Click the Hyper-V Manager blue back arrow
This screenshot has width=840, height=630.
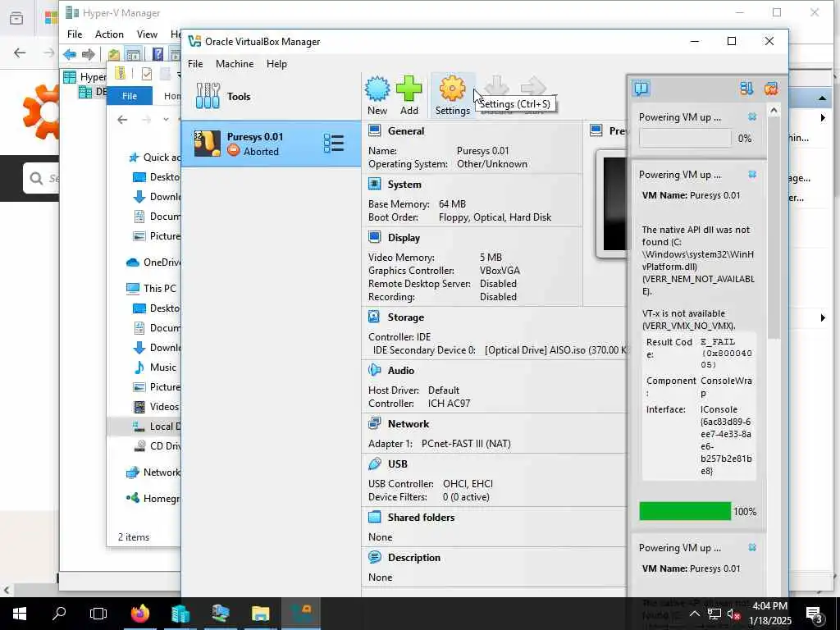point(70,53)
